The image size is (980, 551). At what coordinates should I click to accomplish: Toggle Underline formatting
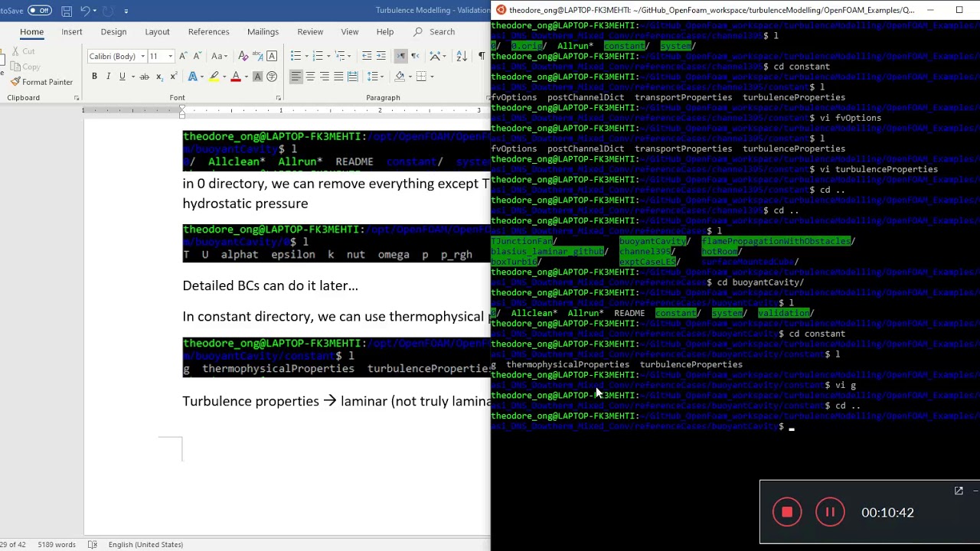click(122, 77)
